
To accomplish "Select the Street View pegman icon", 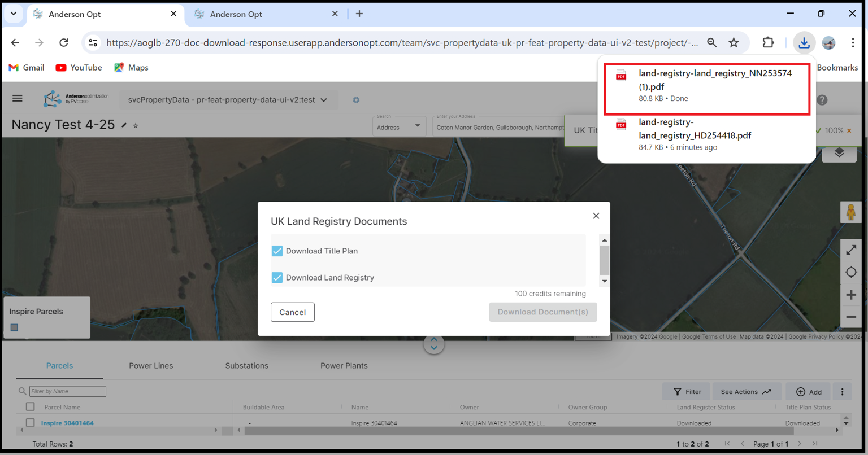I will (x=850, y=213).
